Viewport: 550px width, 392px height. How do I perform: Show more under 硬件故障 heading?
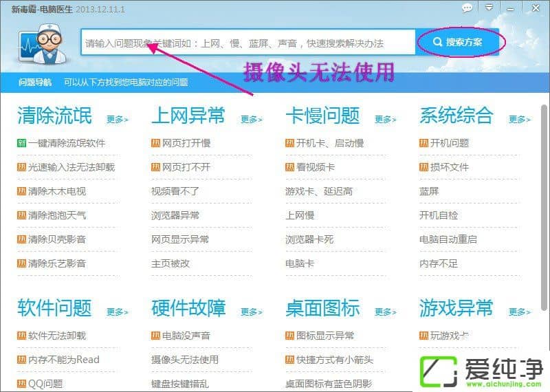click(251, 312)
